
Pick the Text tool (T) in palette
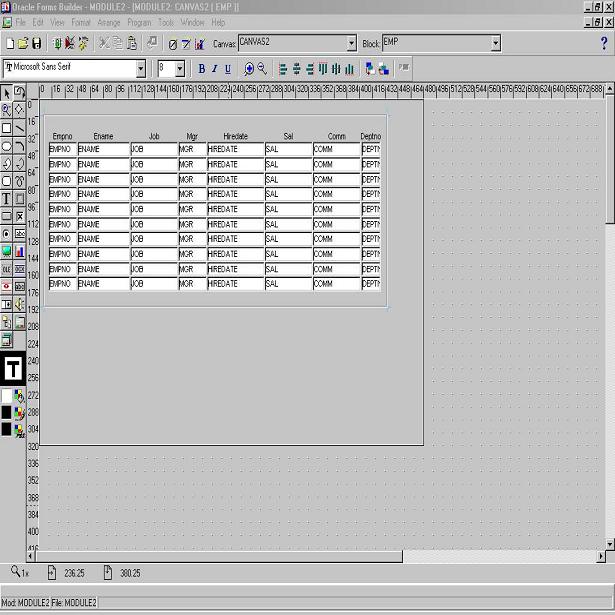pyautogui.click(x=6, y=199)
